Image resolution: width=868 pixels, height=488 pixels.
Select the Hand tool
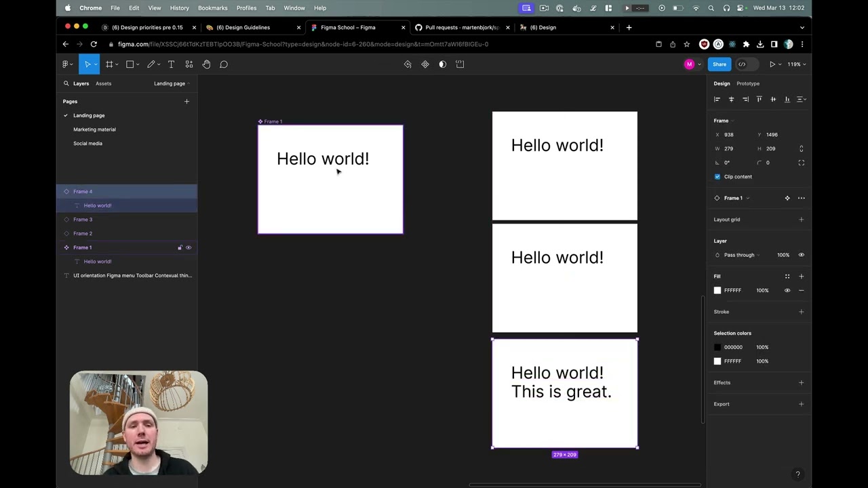pyautogui.click(x=206, y=64)
